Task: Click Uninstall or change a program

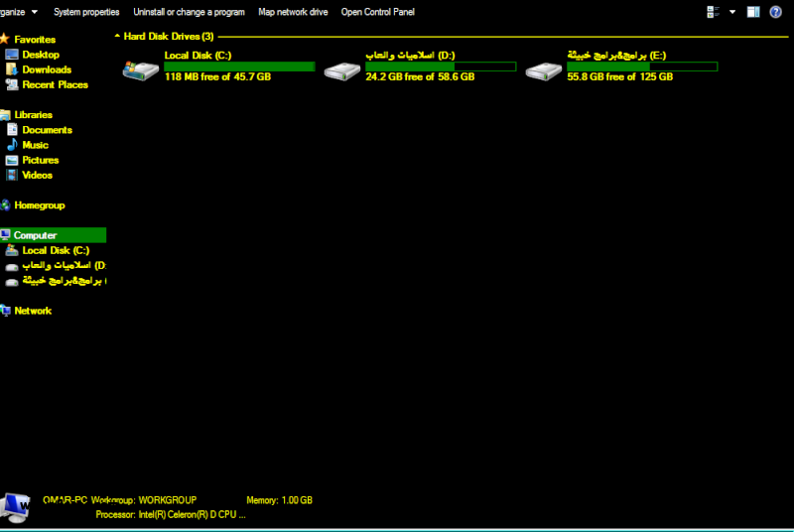Action: pyautogui.click(x=189, y=12)
